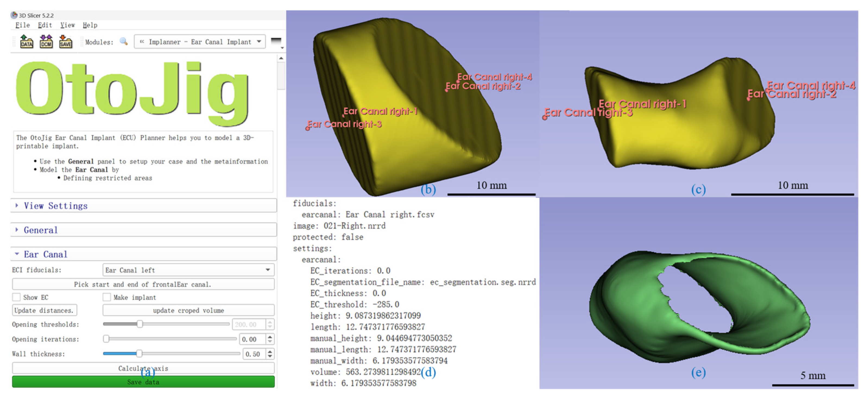Open the File menu
868x400 pixels.
23,25
